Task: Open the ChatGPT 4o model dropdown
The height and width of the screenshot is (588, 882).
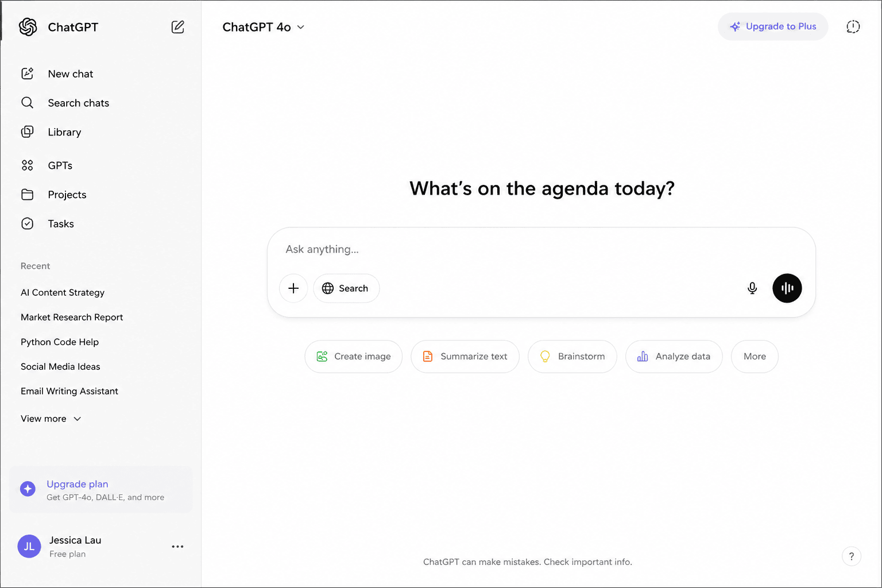Action: pos(264,27)
